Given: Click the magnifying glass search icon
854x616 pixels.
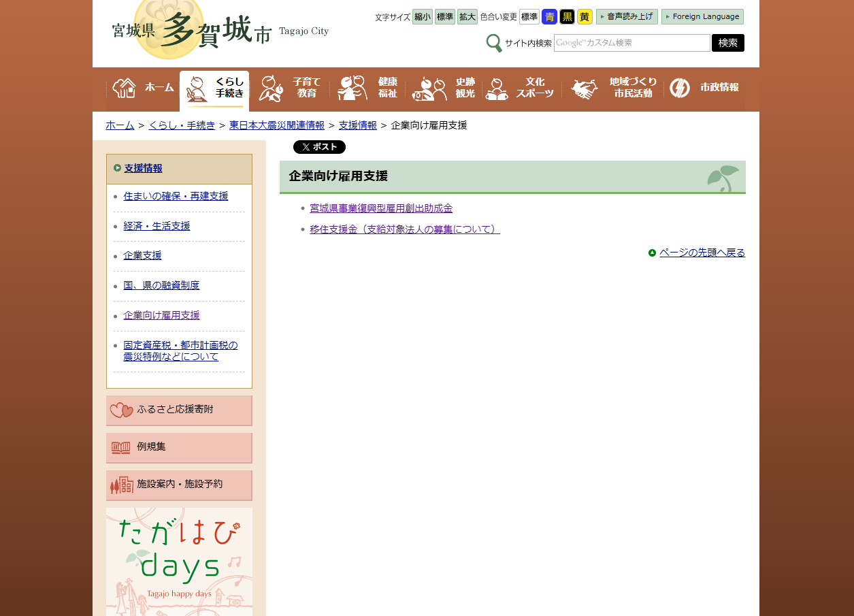Looking at the screenshot, I should coord(494,43).
